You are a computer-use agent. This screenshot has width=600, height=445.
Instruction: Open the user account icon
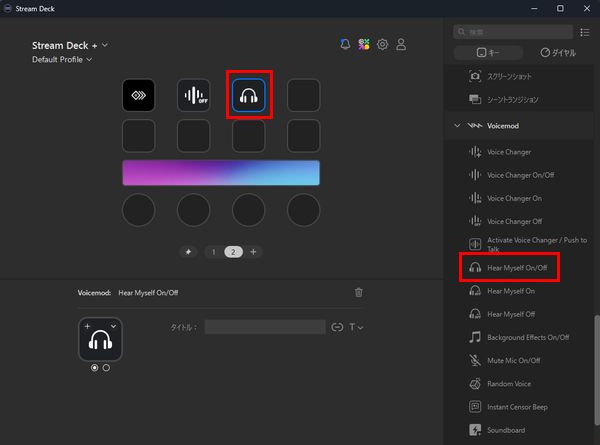(401, 44)
